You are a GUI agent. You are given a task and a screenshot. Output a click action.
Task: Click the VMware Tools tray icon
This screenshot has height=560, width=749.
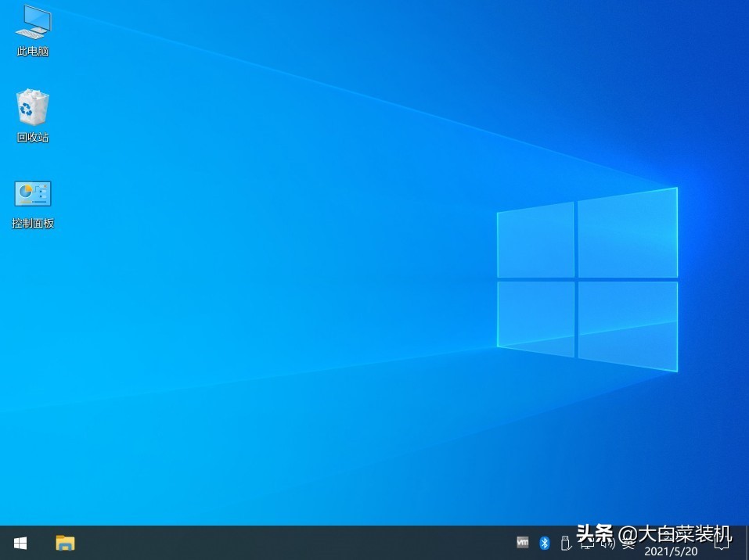(523, 542)
